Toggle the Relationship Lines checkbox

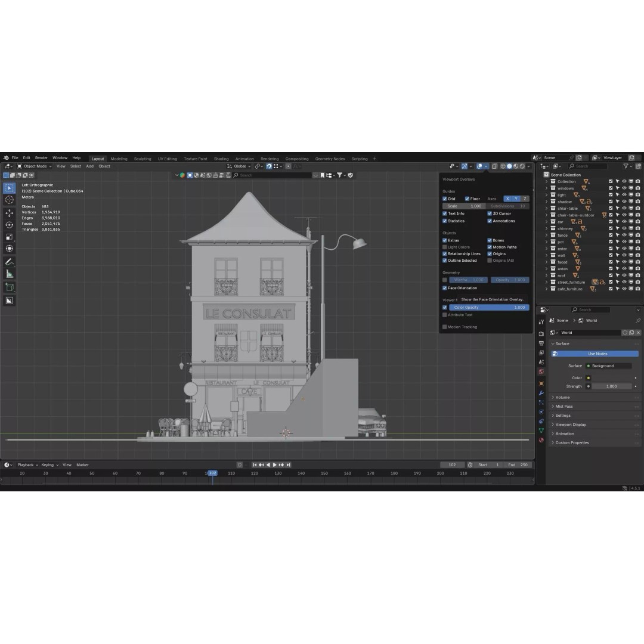445,254
